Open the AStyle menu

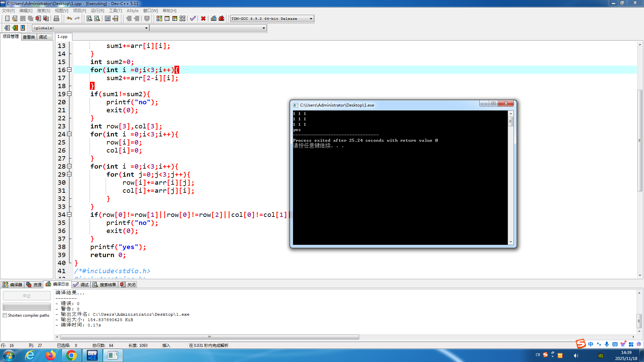coord(132,11)
